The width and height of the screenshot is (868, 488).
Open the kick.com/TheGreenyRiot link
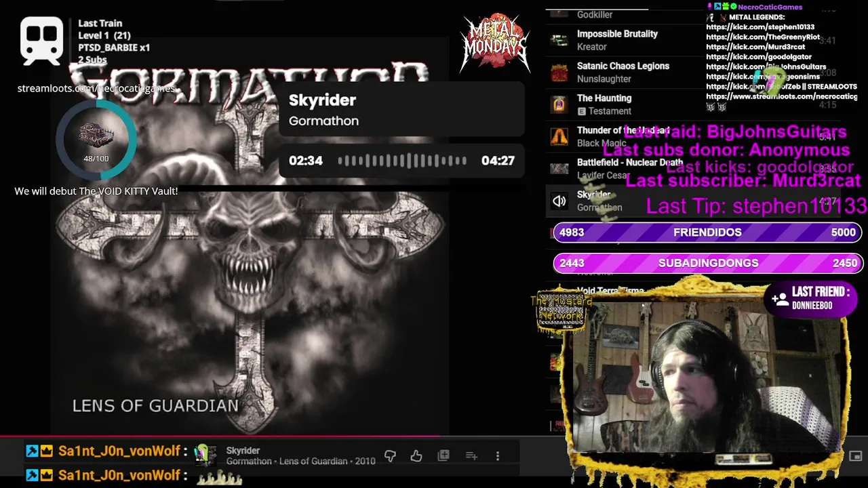click(x=763, y=37)
